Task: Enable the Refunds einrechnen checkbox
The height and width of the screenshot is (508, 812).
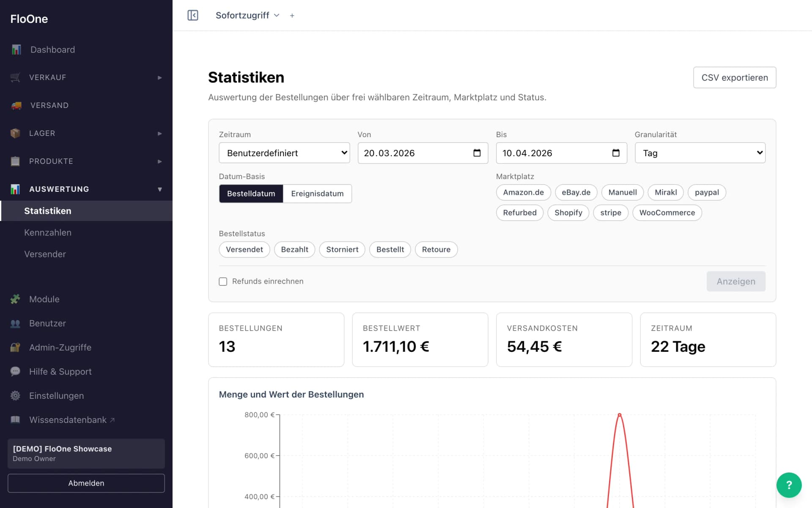Action: (x=223, y=282)
